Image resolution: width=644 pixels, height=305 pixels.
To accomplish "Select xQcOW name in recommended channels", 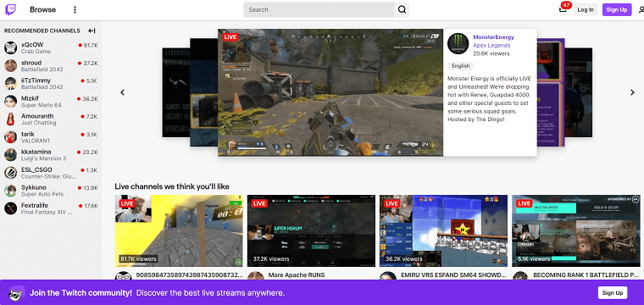I will [x=32, y=44].
